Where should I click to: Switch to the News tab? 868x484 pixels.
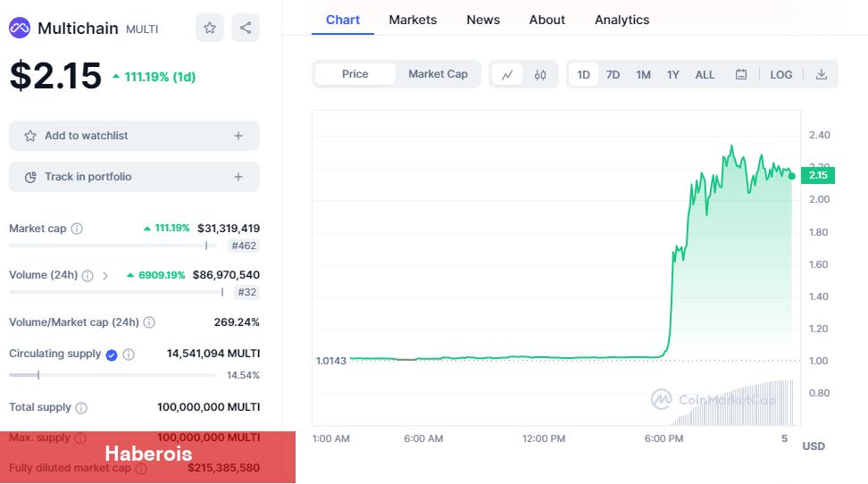pyautogui.click(x=483, y=20)
